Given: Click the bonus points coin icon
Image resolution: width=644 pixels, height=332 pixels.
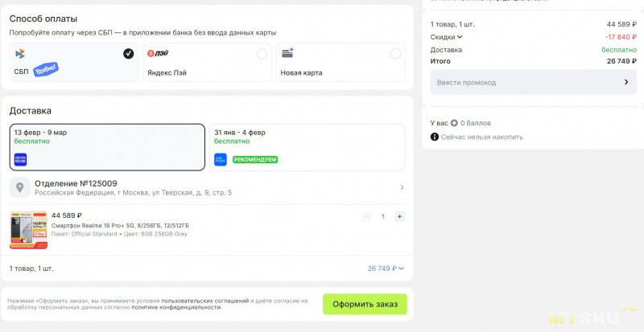Looking at the screenshot, I should 454,123.
